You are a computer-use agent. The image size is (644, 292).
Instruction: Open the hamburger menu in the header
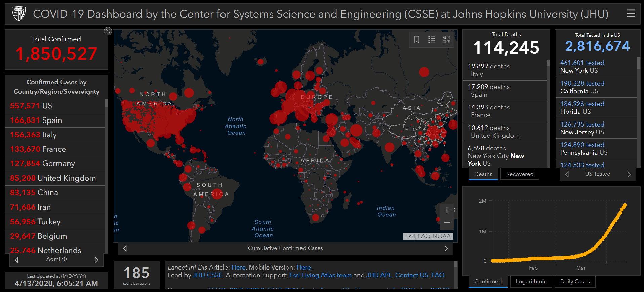tap(631, 13)
